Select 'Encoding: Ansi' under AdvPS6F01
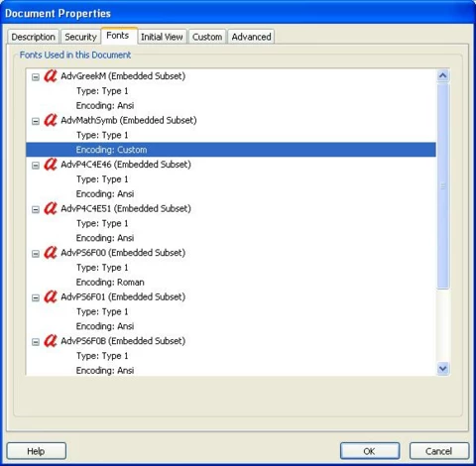476x466 pixels. click(105, 326)
